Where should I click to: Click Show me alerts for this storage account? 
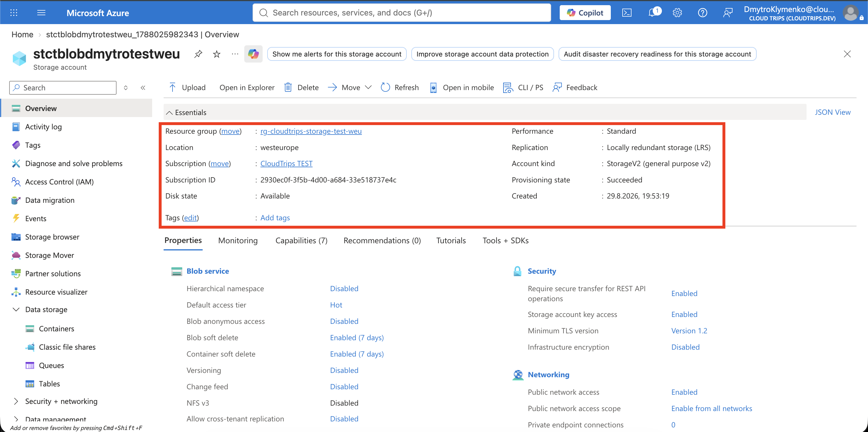[337, 54]
